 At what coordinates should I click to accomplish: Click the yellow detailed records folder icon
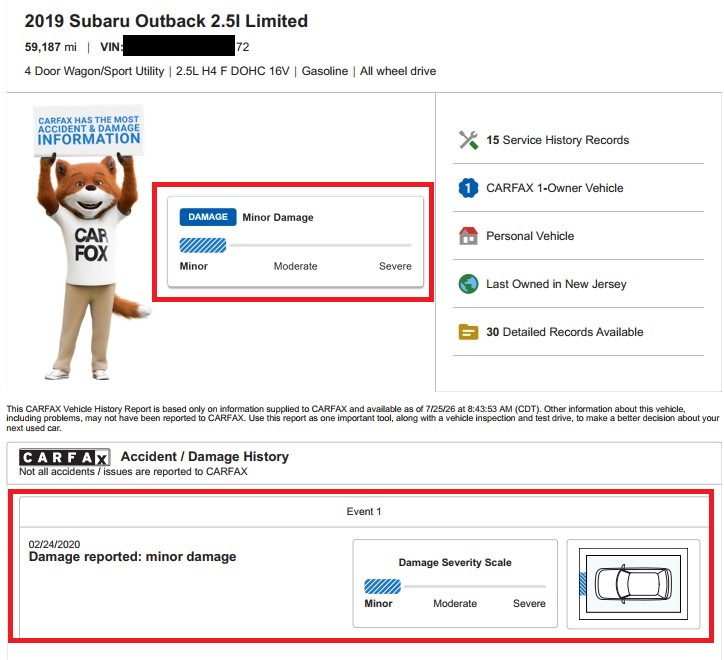[468, 332]
